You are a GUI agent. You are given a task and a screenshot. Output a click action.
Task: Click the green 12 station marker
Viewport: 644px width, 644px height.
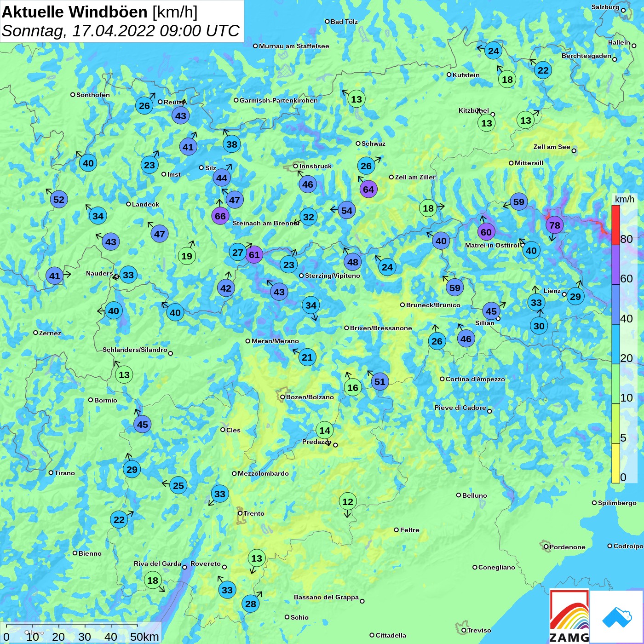click(348, 501)
